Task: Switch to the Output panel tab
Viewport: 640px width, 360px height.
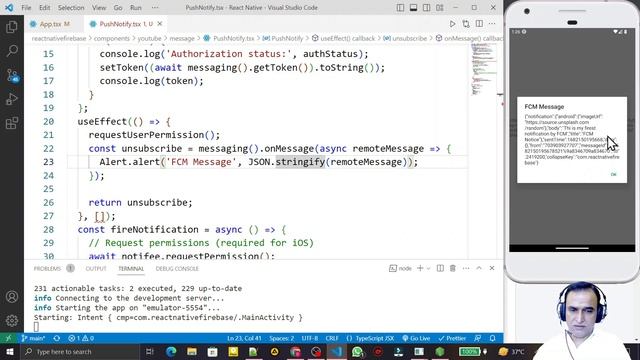Action: (96, 269)
